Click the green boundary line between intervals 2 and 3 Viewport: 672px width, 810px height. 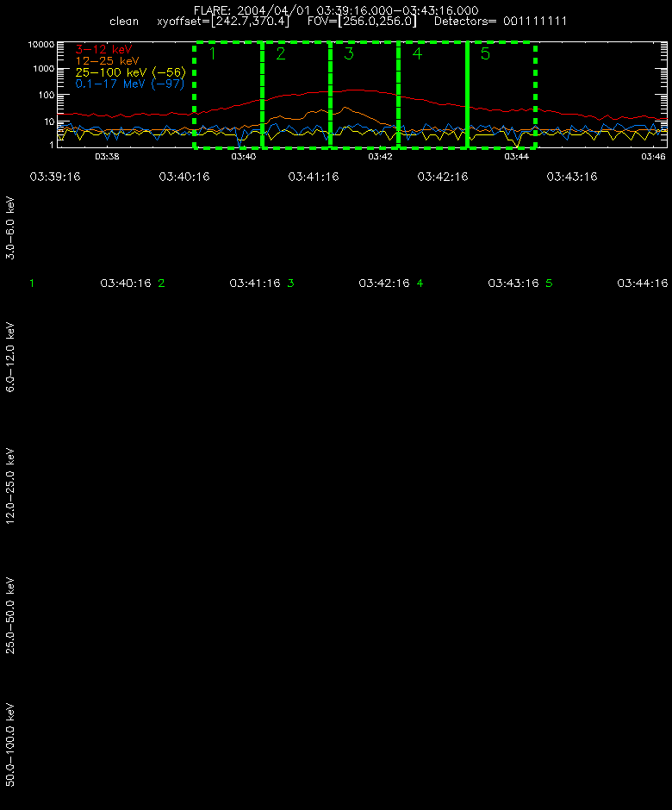click(x=330, y=95)
